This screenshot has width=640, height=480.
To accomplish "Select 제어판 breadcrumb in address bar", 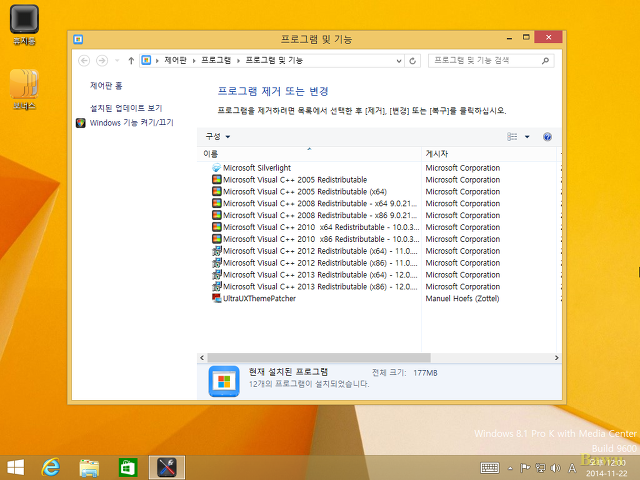I will point(176,60).
